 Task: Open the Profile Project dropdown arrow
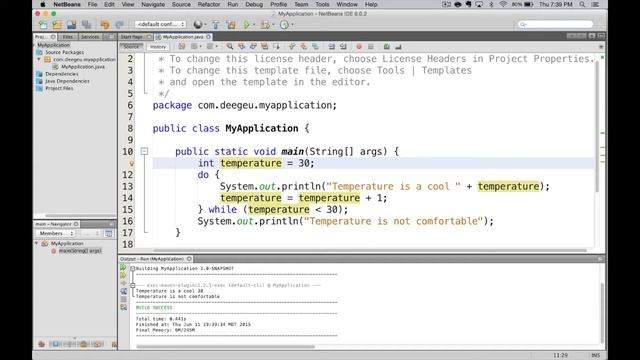(292, 25)
